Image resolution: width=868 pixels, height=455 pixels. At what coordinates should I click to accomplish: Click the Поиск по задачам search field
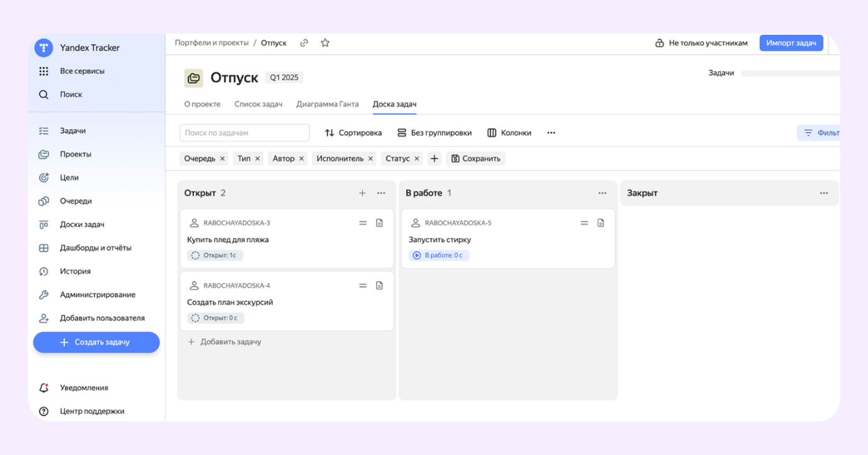(245, 133)
